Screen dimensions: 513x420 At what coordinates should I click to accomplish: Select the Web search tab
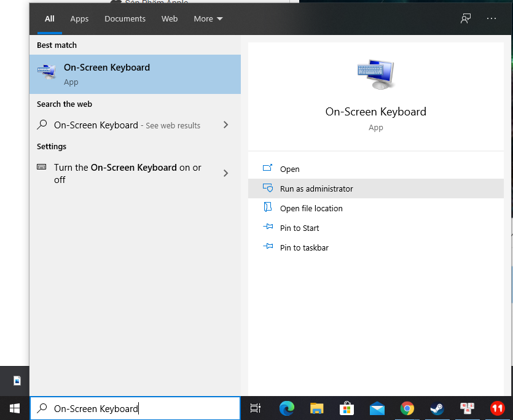[170, 19]
